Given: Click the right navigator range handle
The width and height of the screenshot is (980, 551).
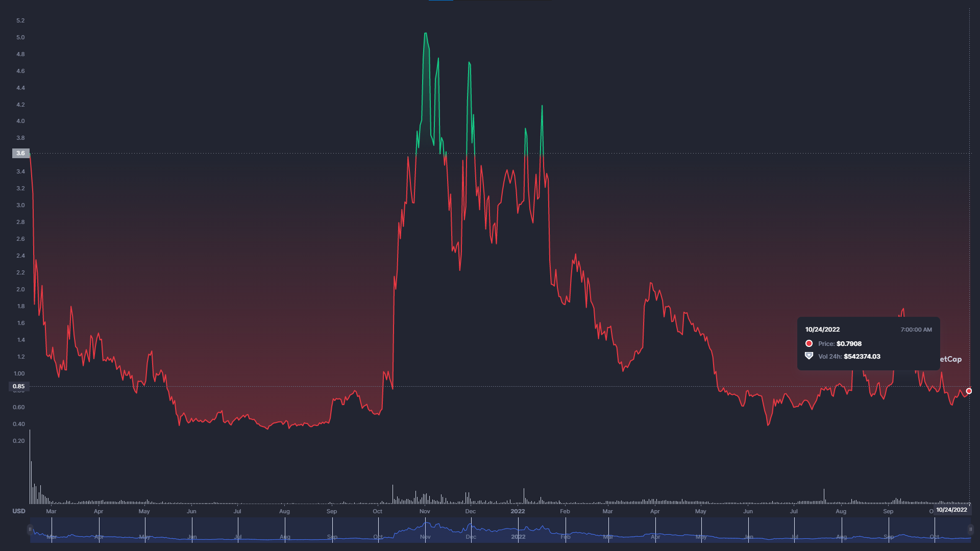Looking at the screenshot, I should tap(970, 530).
